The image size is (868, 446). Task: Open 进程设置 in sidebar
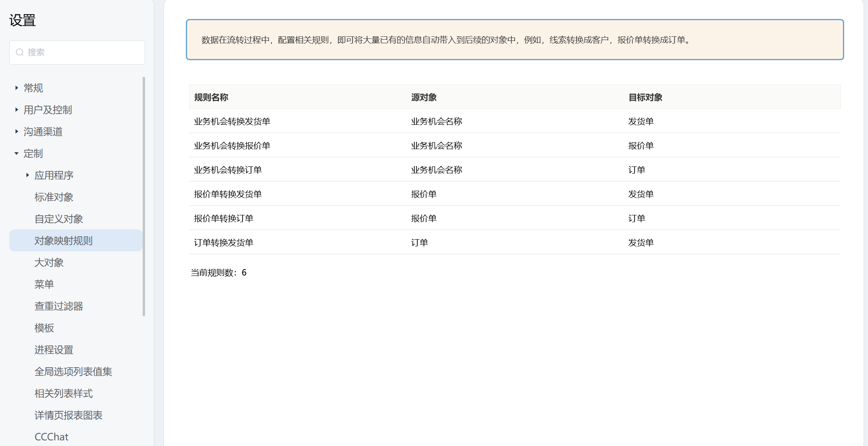point(54,350)
